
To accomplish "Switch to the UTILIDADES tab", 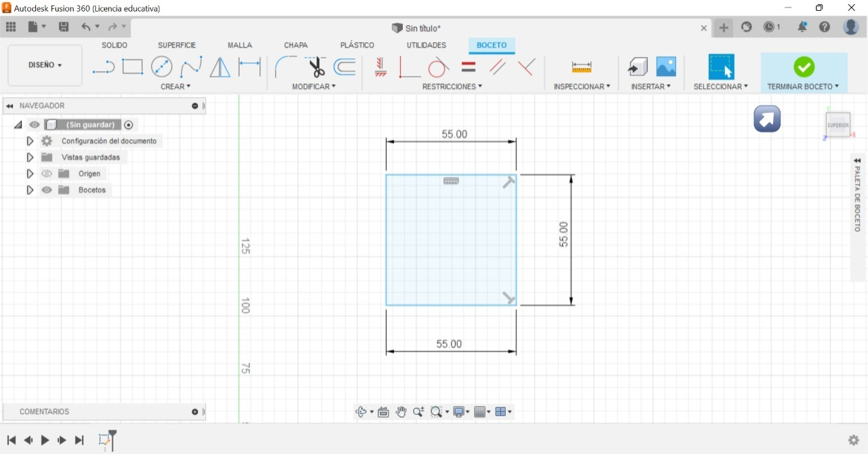I will click(427, 45).
